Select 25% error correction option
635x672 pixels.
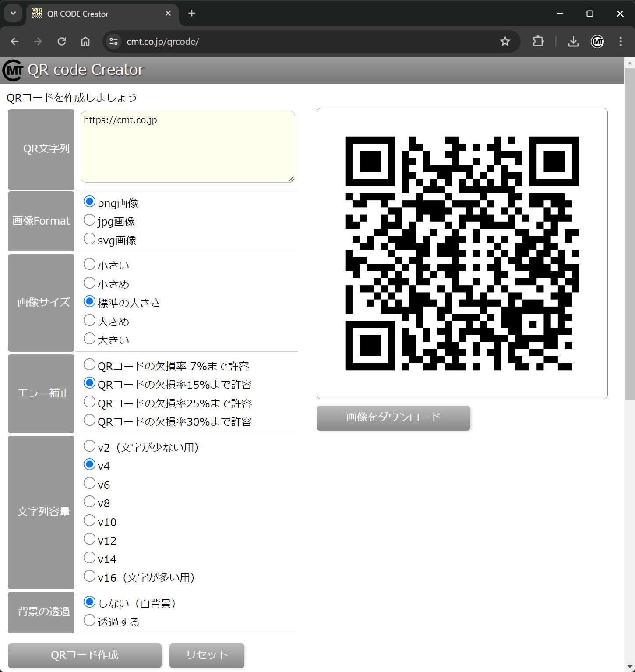pyautogui.click(x=89, y=402)
